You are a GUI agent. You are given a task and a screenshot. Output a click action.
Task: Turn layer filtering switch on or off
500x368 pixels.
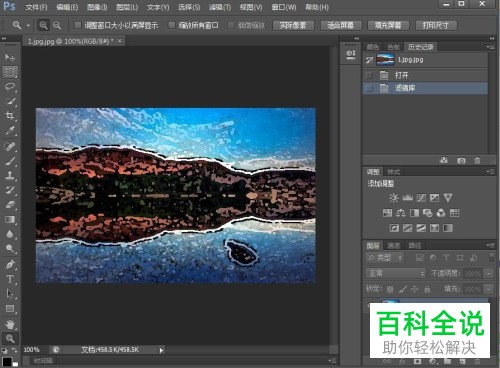[492, 257]
